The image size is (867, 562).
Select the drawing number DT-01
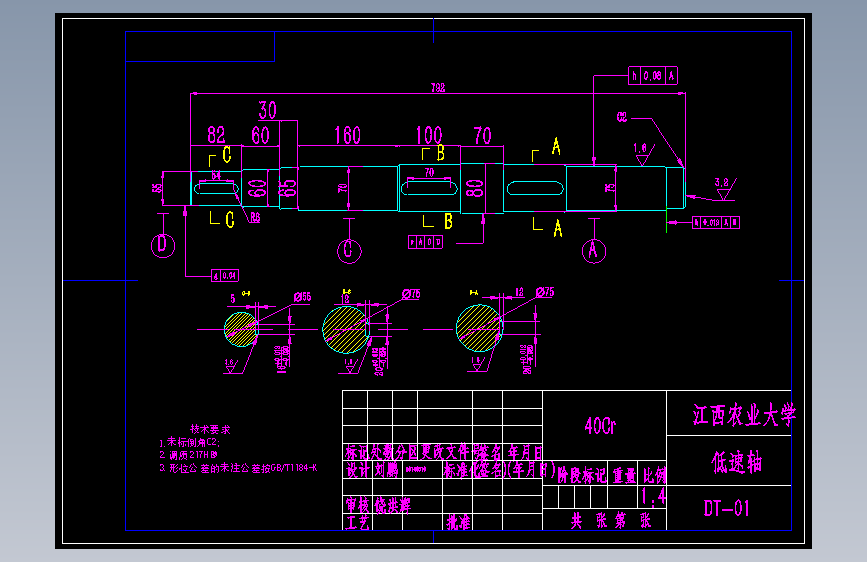click(727, 508)
